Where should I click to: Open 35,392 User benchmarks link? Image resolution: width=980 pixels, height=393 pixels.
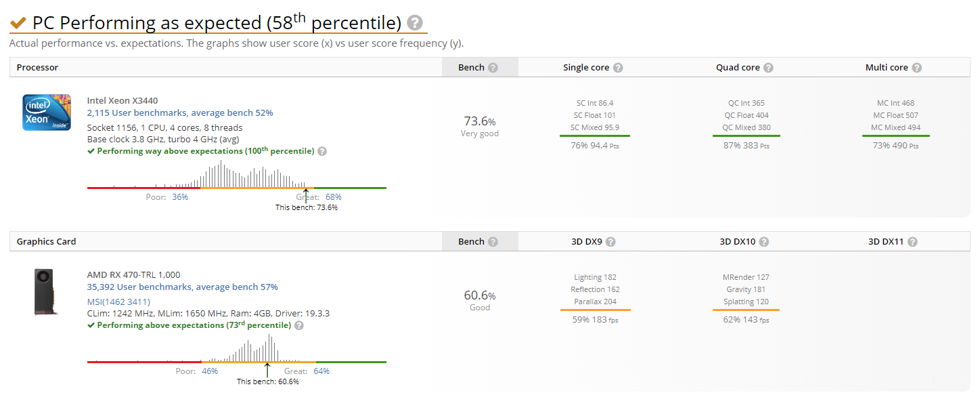point(182,287)
